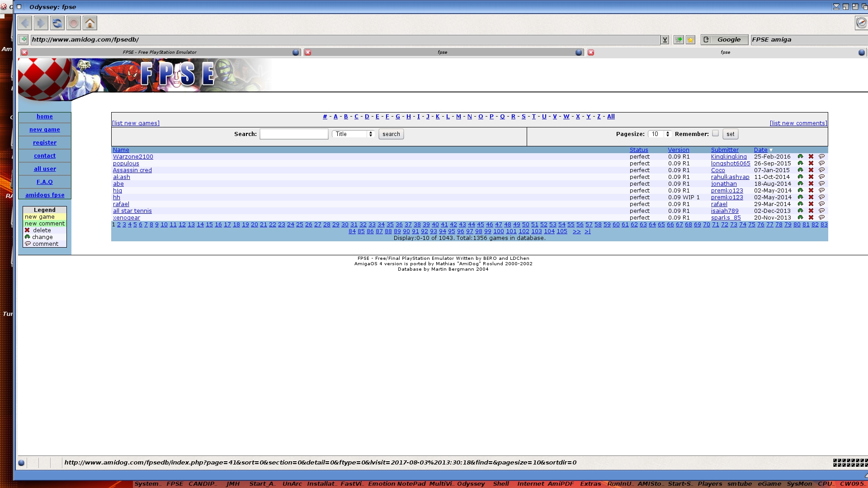The height and width of the screenshot is (488, 868).
Task: Open the register link in sidebar
Action: click(45, 143)
